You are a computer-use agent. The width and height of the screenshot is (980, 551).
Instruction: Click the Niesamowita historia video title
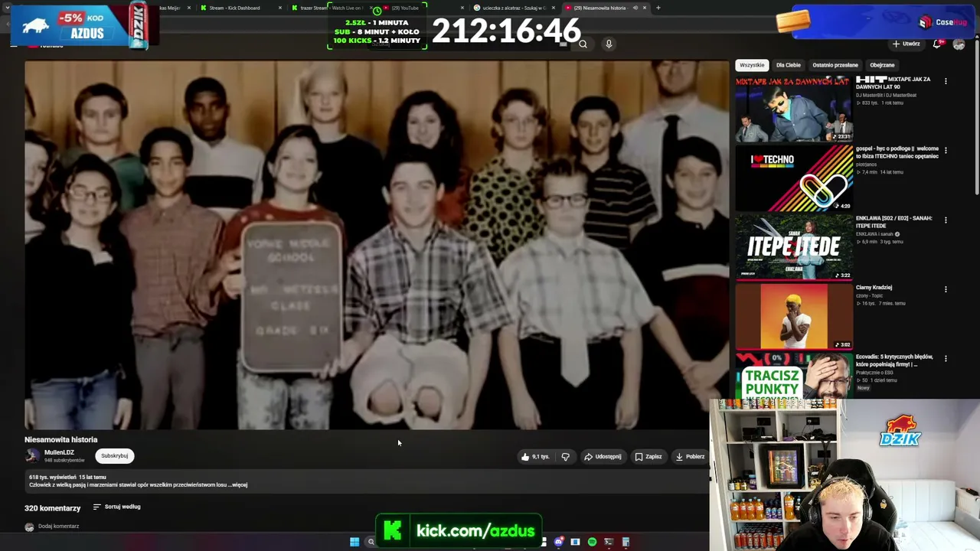(x=61, y=440)
